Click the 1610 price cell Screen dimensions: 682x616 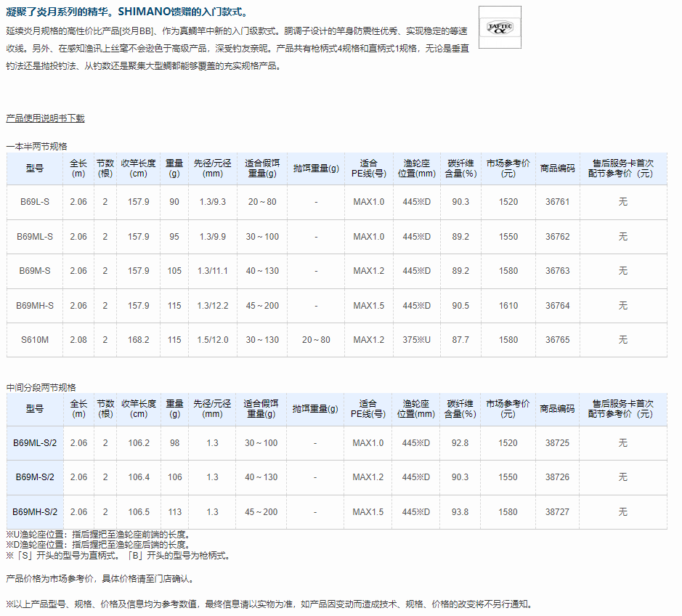[508, 305]
